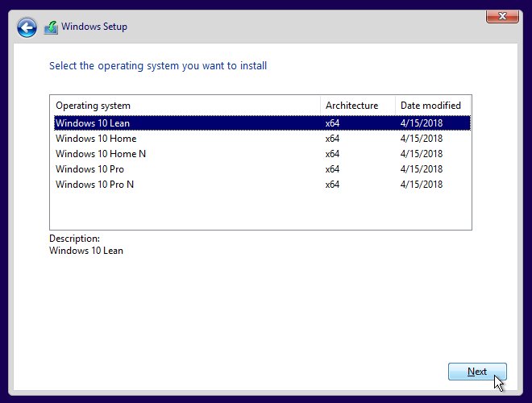
Task: Click x64 in the Windows 10 Lean row
Action: pos(332,123)
